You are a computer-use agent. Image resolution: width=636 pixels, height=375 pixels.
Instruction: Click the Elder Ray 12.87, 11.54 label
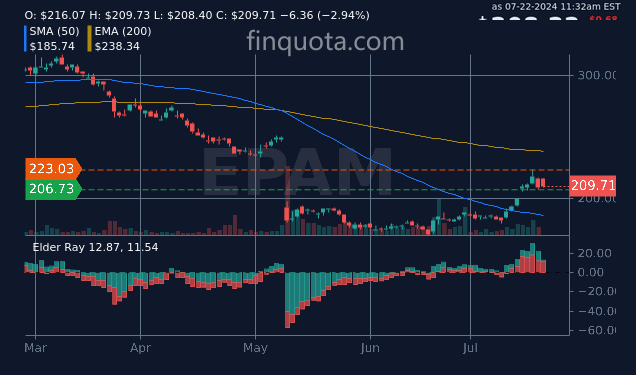click(x=95, y=247)
